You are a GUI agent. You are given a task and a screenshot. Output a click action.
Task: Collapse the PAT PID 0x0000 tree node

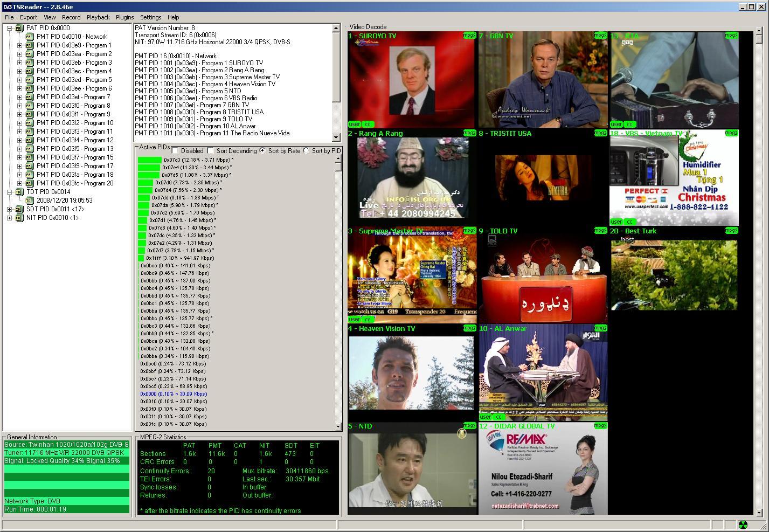pyautogui.click(x=9, y=28)
